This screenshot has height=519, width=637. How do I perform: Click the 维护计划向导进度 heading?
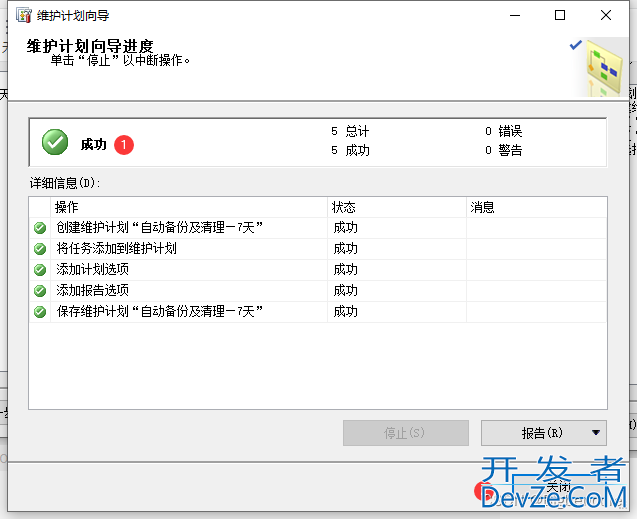[90, 46]
